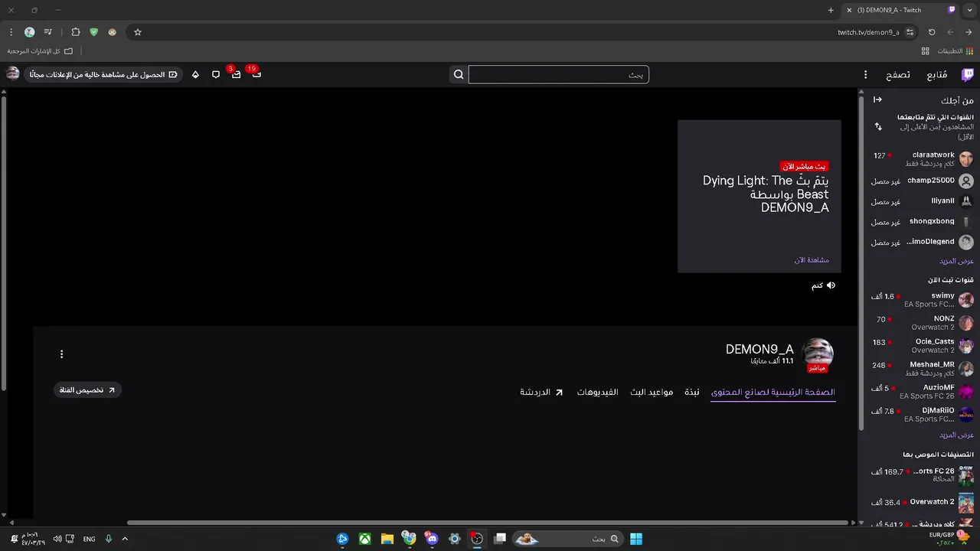Open the inbox icon with badge 3

[x=236, y=74]
